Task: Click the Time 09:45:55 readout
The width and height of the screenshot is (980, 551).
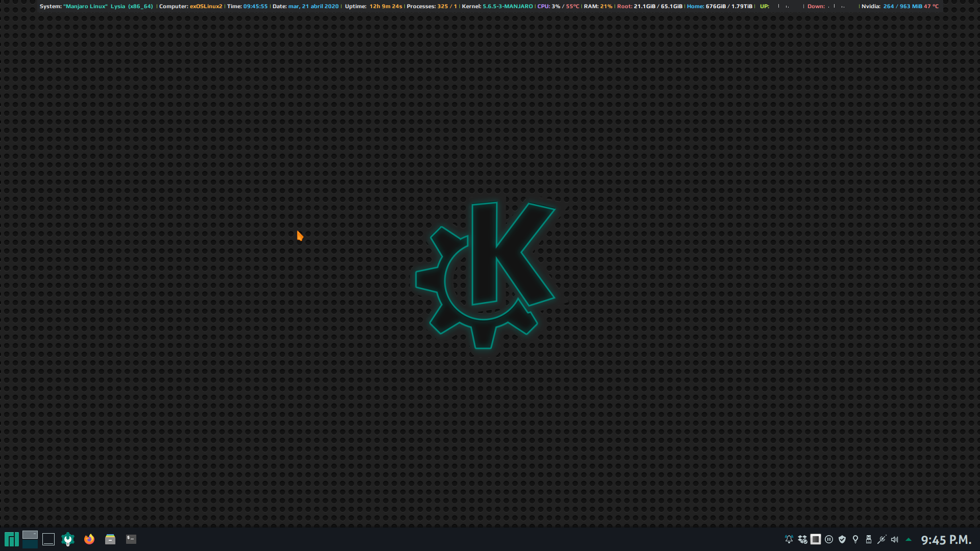Action: (x=247, y=6)
